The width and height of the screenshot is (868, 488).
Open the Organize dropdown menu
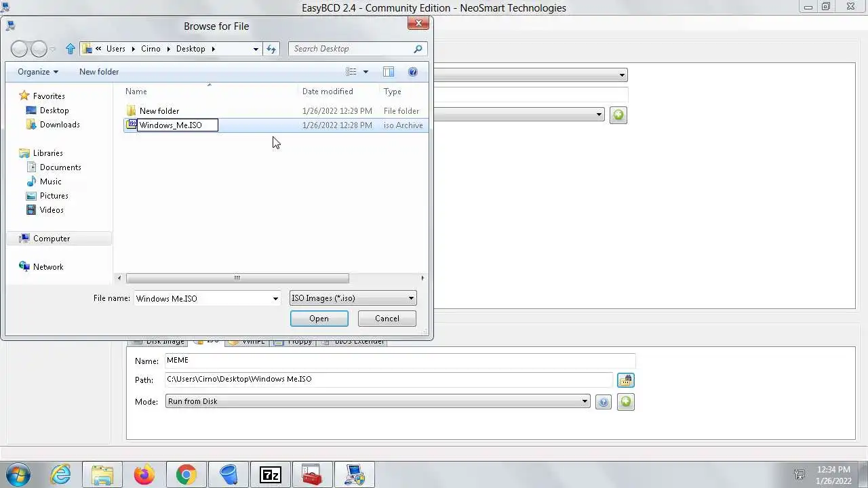click(38, 72)
